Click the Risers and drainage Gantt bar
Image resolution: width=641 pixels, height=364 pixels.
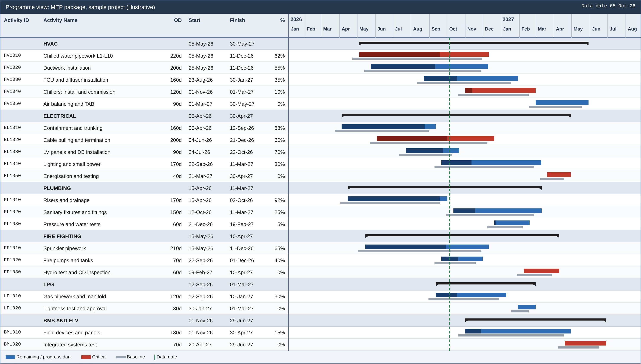[397, 199]
